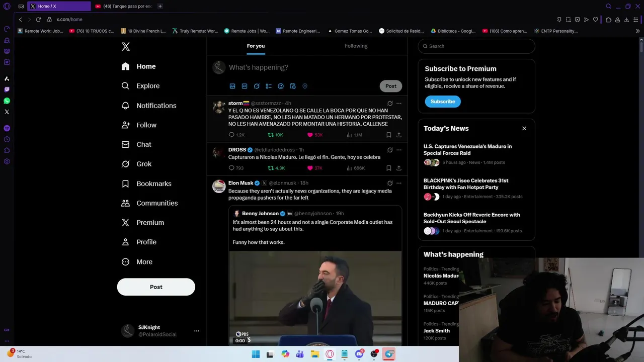644x362 pixels.
Task: Select the For you tab
Action: pos(256,46)
